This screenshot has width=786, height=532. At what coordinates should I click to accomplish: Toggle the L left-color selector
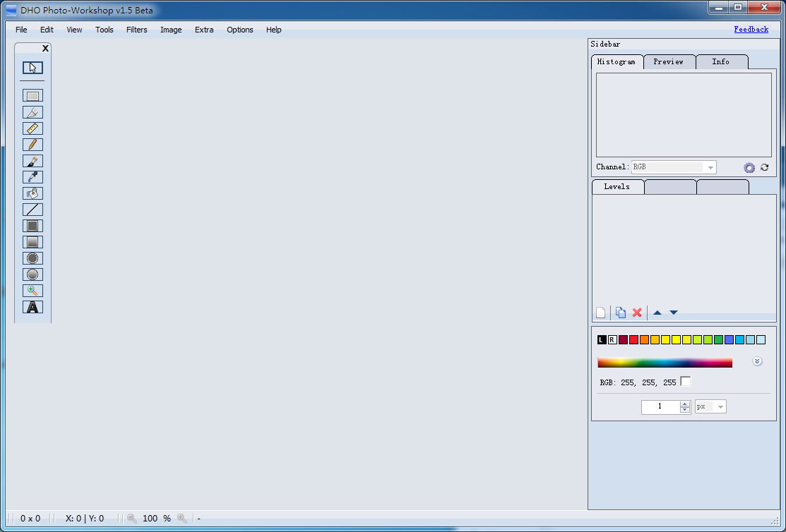pos(602,339)
